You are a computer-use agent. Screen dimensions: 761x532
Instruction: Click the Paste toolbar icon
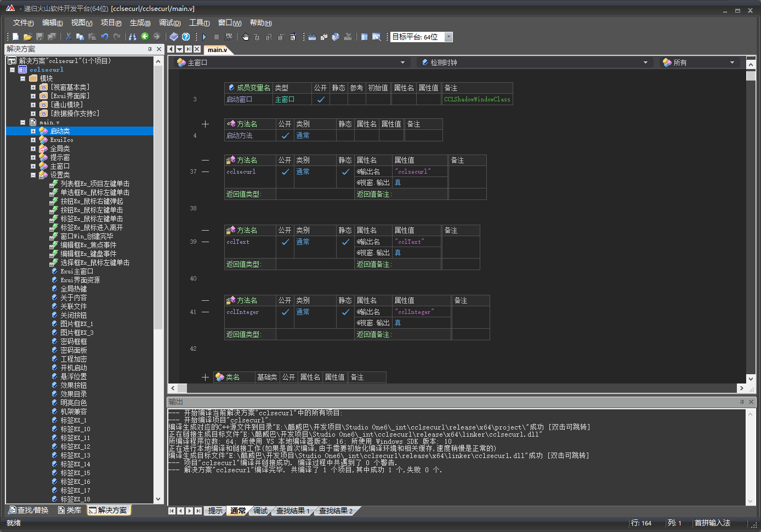(x=92, y=37)
